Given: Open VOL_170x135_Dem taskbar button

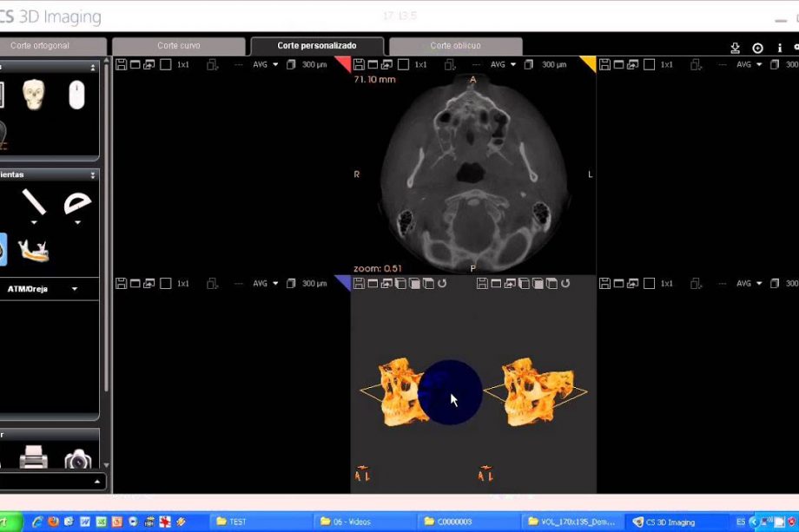Looking at the screenshot, I should pyautogui.click(x=572, y=522).
